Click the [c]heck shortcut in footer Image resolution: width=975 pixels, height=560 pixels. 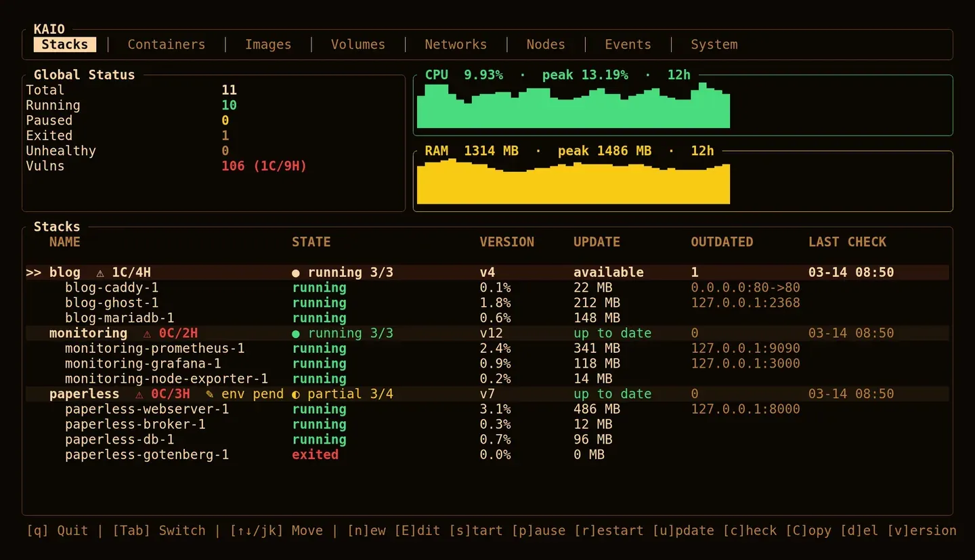(750, 531)
